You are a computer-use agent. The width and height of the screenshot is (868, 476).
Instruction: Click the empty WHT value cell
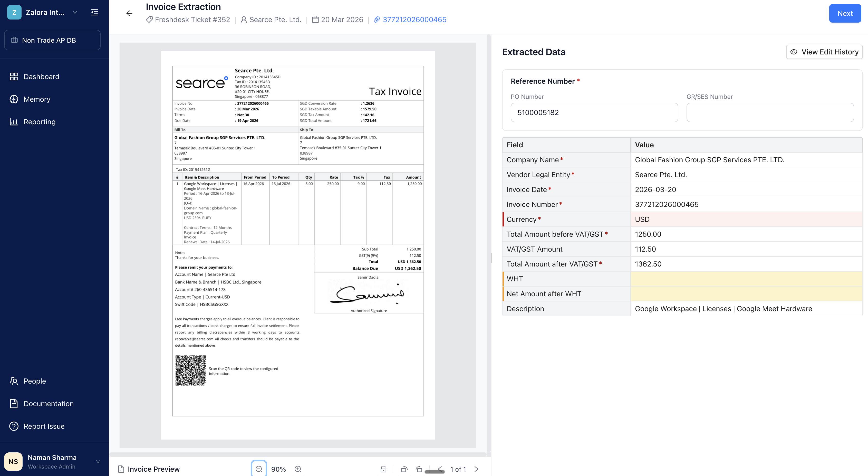pyautogui.click(x=746, y=279)
